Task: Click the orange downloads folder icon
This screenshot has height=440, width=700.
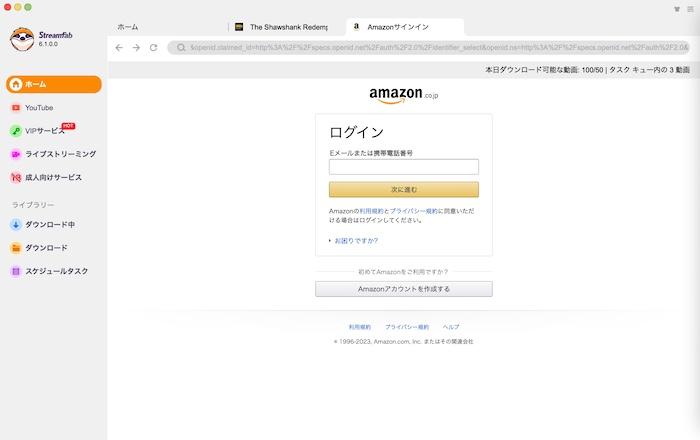Action: (16, 248)
